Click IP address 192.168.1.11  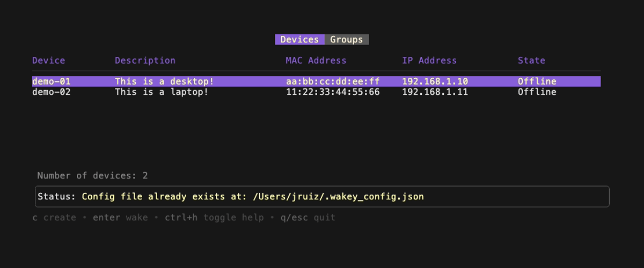(435, 92)
